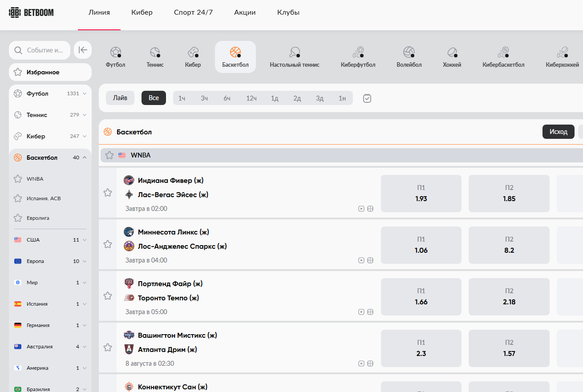Open the Спорт 24/7 tab
583x392 pixels.
pos(194,12)
